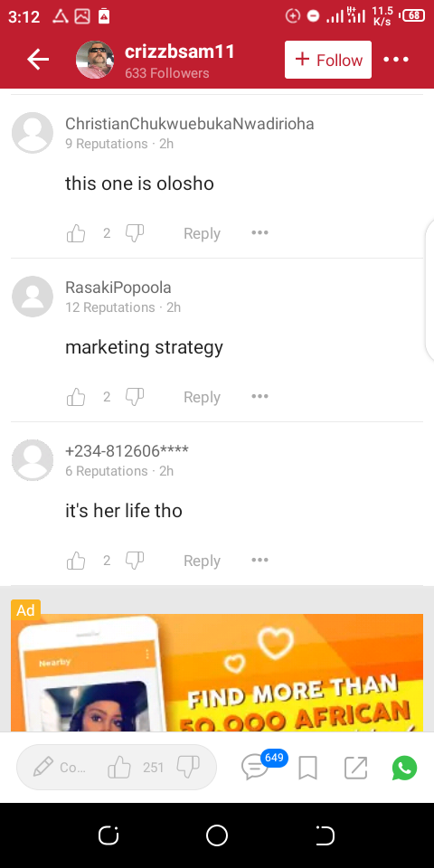
Task: Open more options on "marketing strategy" comment
Action: pyautogui.click(x=259, y=396)
